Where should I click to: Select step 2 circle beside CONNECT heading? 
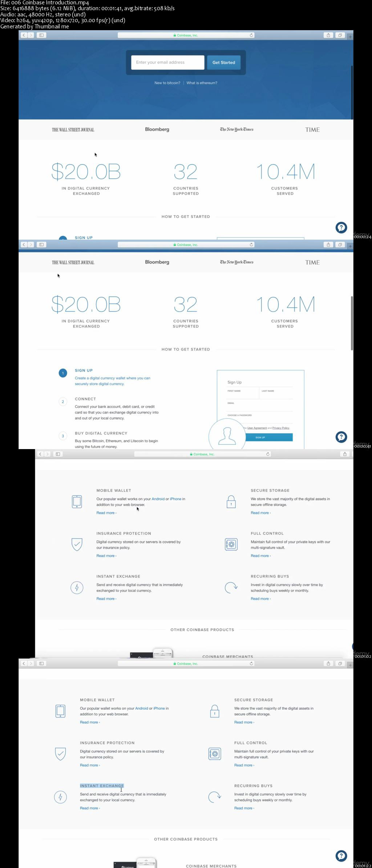pyautogui.click(x=63, y=402)
